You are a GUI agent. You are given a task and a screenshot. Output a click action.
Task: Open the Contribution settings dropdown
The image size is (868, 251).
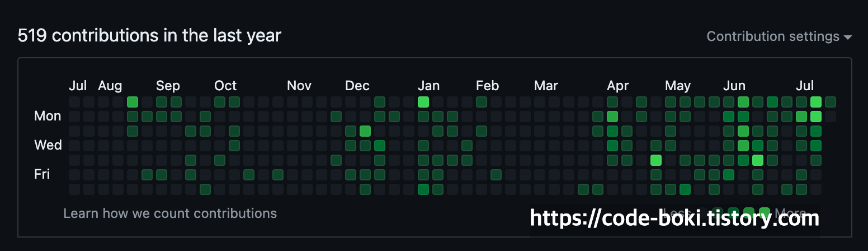tap(779, 36)
